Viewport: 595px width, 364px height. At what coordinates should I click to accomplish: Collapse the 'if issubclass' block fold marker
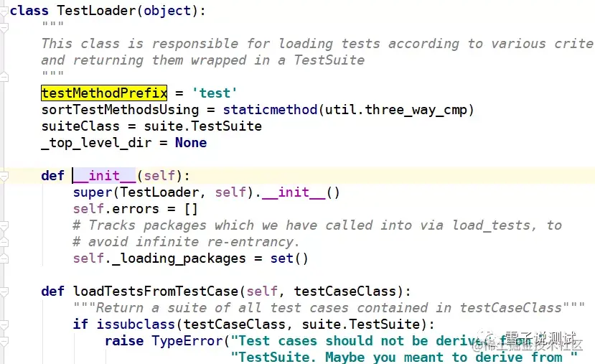pyautogui.click(x=4, y=325)
